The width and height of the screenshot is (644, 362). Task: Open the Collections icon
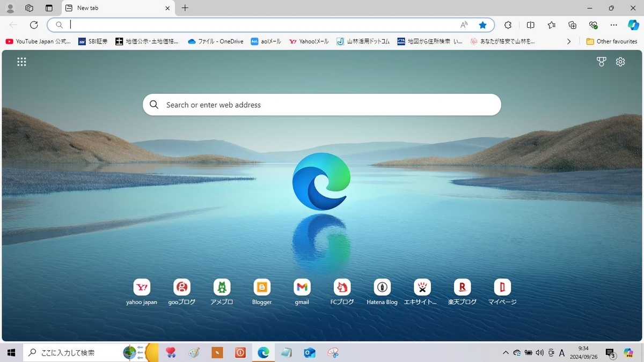(572, 25)
